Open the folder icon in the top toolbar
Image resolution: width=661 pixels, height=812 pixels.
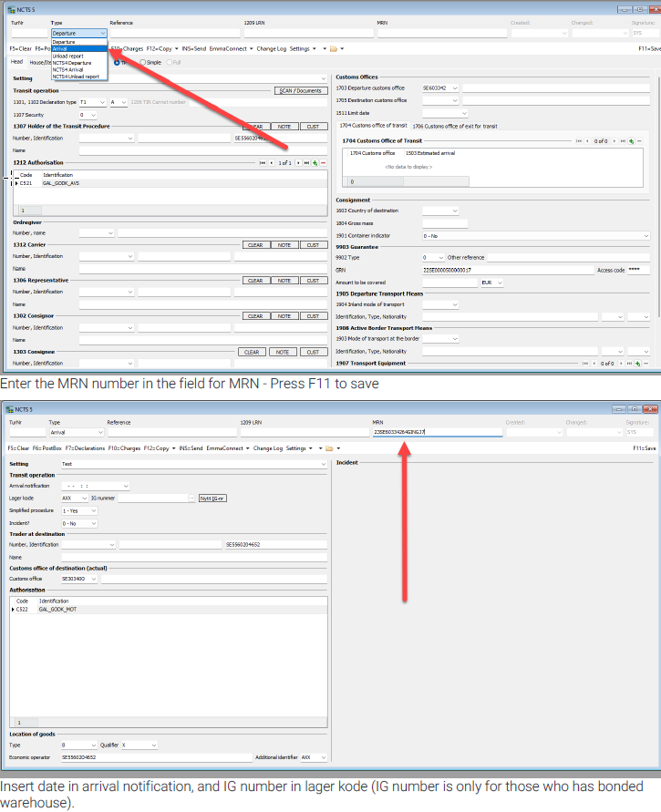coord(333,48)
